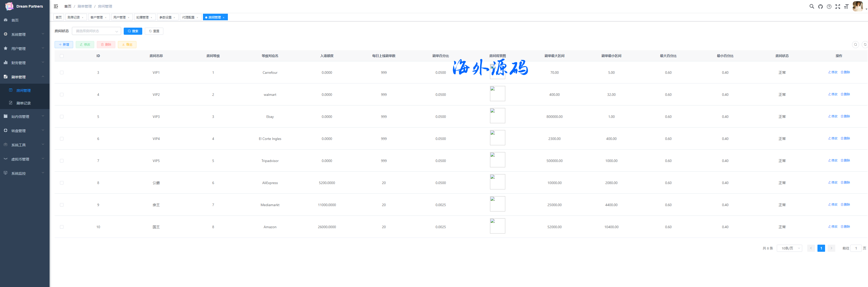Screen dimensions: 868x287
Task: Refresh the table with circular refresh icon
Action: click(865, 44)
